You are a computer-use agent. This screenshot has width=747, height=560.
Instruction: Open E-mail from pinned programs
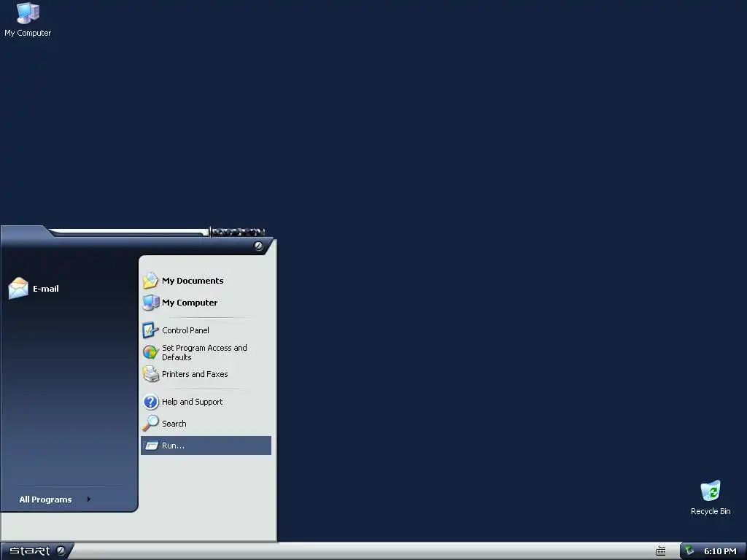tap(69, 289)
